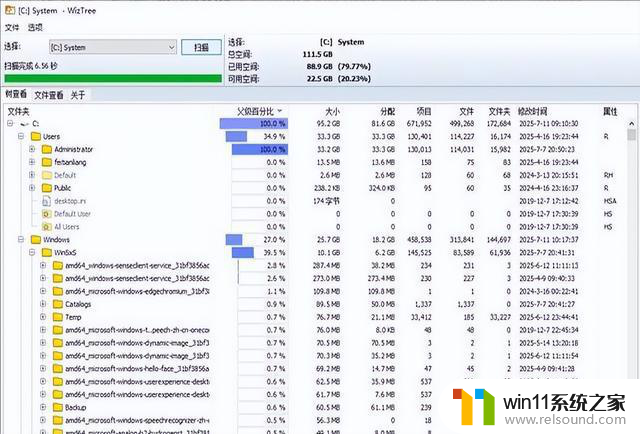Collapse the Users folder node
This screenshot has height=434, width=640.
[21, 136]
